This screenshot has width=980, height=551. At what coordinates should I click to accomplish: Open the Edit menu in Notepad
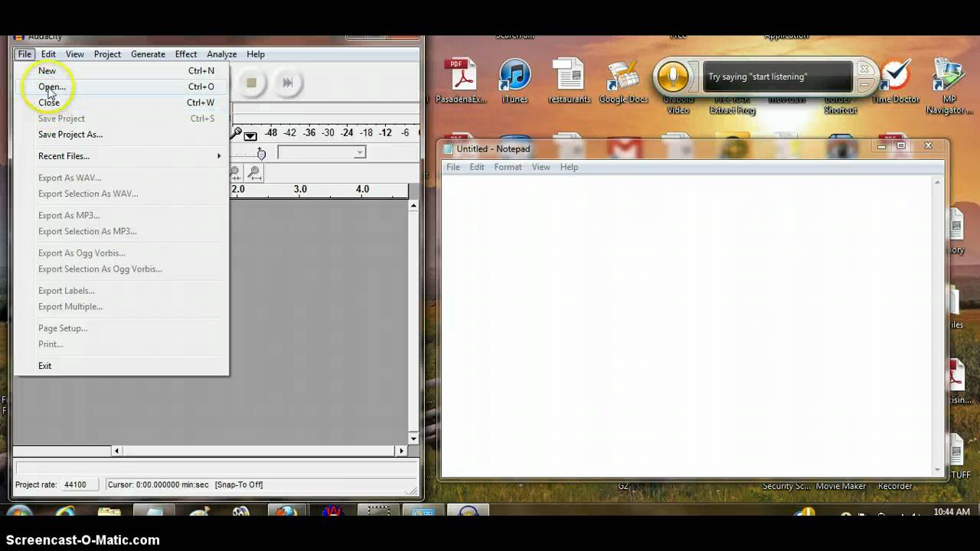click(x=477, y=167)
